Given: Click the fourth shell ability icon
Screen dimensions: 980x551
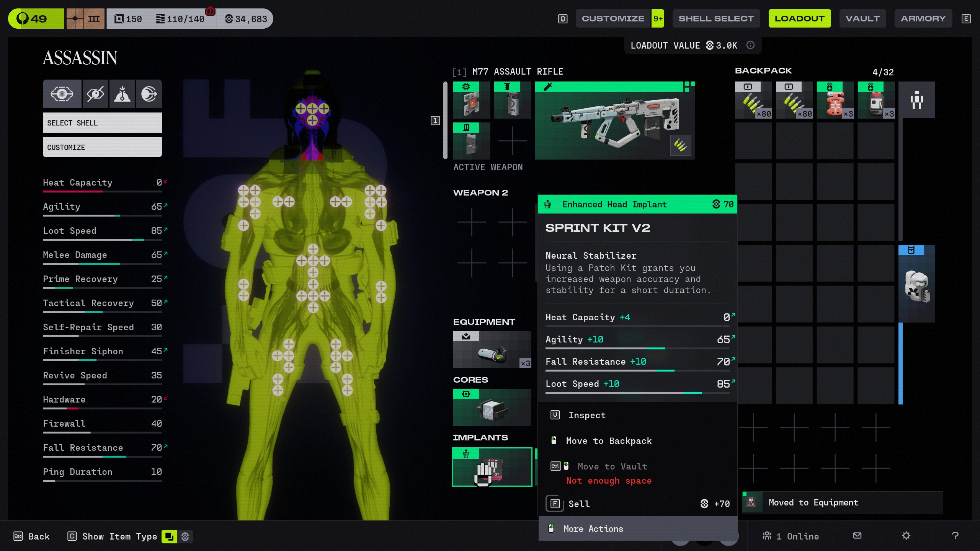Looking at the screenshot, I should tap(149, 94).
